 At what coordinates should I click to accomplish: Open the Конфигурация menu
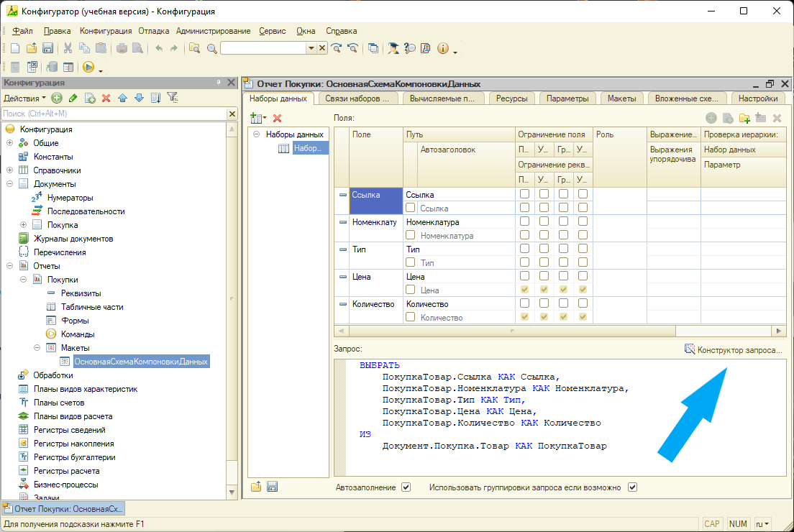pyautogui.click(x=106, y=31)
